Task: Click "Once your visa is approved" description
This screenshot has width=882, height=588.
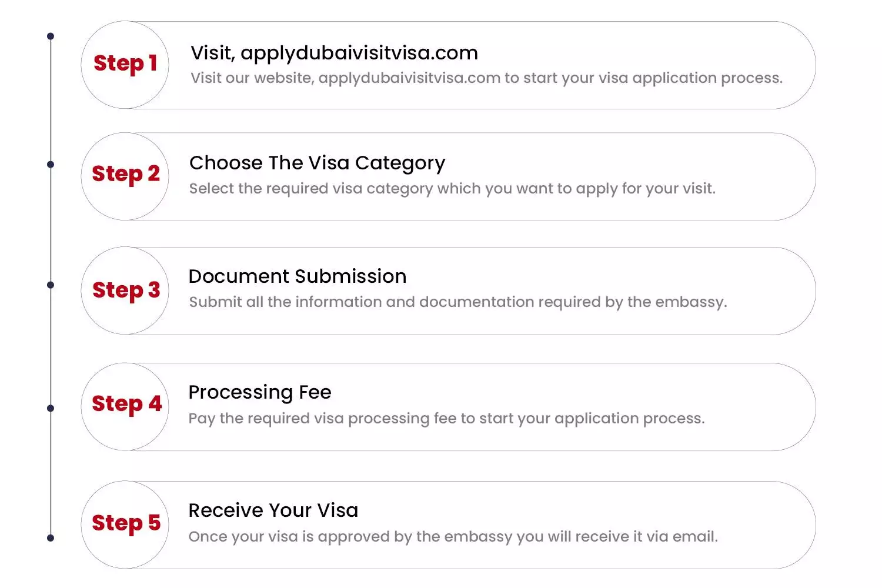Action: tap(453, 537)
